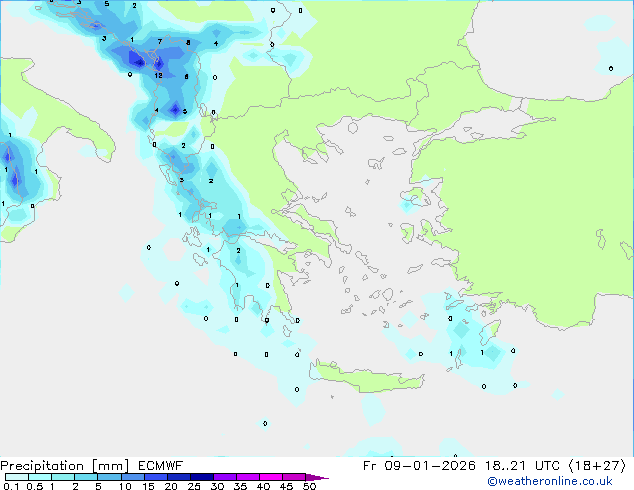Image resolution: width=634 pixels, height=490 pixels.
Task: Click the '50' legend scale label
Action: click(x=310, y=486)
